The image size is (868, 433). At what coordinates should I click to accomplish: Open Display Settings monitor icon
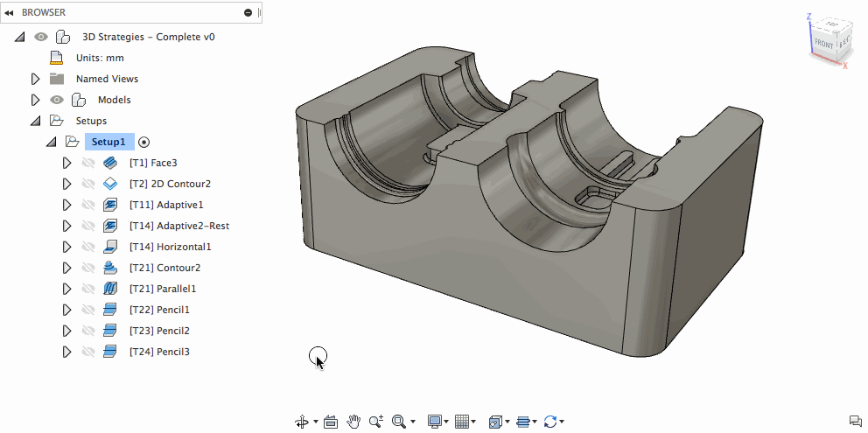[434, 422]
